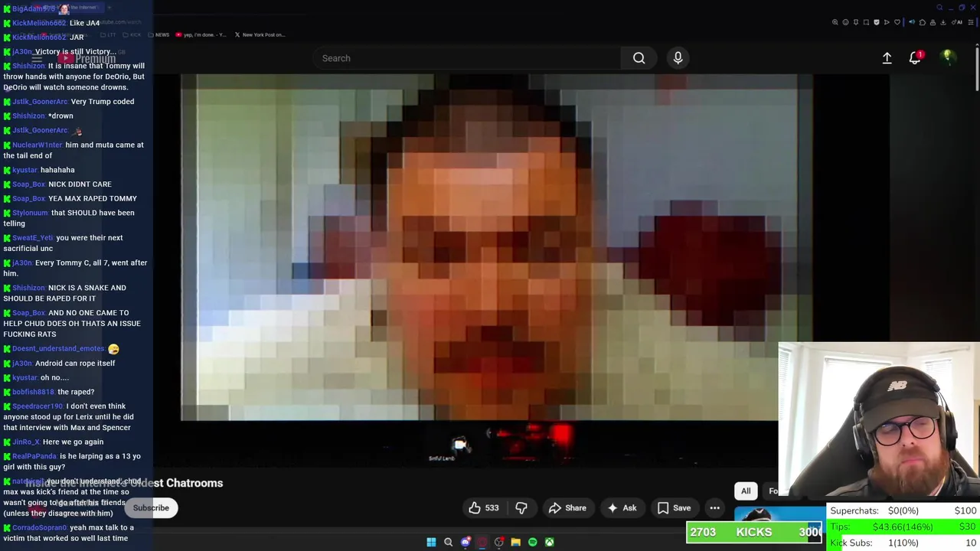The width and height of the screenshot is (980, 551).
Task: Click the pin icon in browser toolbar
Action: 856,22
